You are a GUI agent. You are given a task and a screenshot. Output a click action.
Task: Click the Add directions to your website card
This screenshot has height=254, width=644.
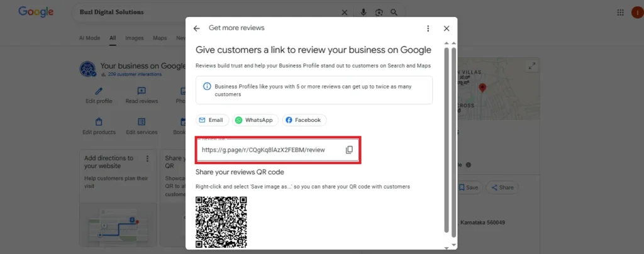tap(118, 198)
